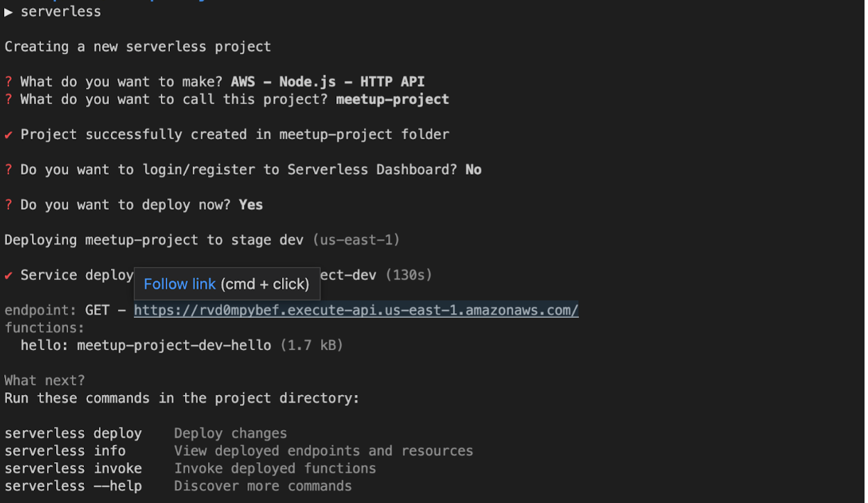Click the prompt arrow before serverless
This screenshot has height=503, width=868.
[8, 12]
